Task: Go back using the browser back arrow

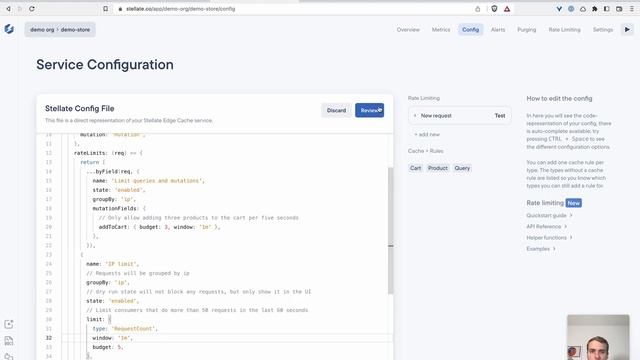Action: click(8, 9)
